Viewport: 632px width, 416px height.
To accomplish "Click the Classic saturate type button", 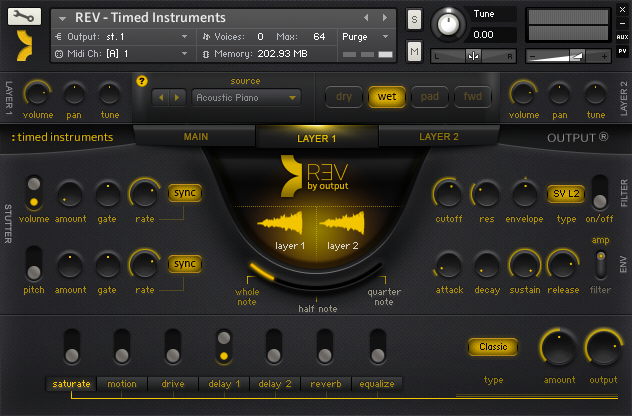I will [493, 347].
